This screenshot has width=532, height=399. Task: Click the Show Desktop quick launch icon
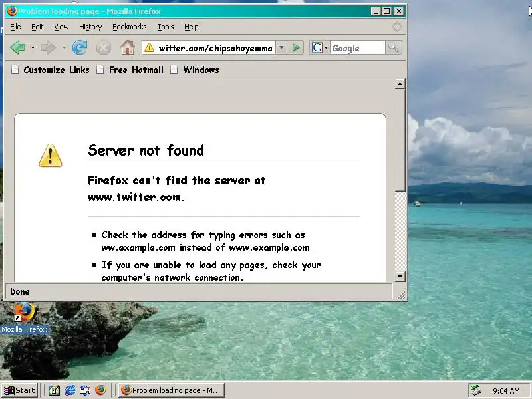(x=55, y=390)
